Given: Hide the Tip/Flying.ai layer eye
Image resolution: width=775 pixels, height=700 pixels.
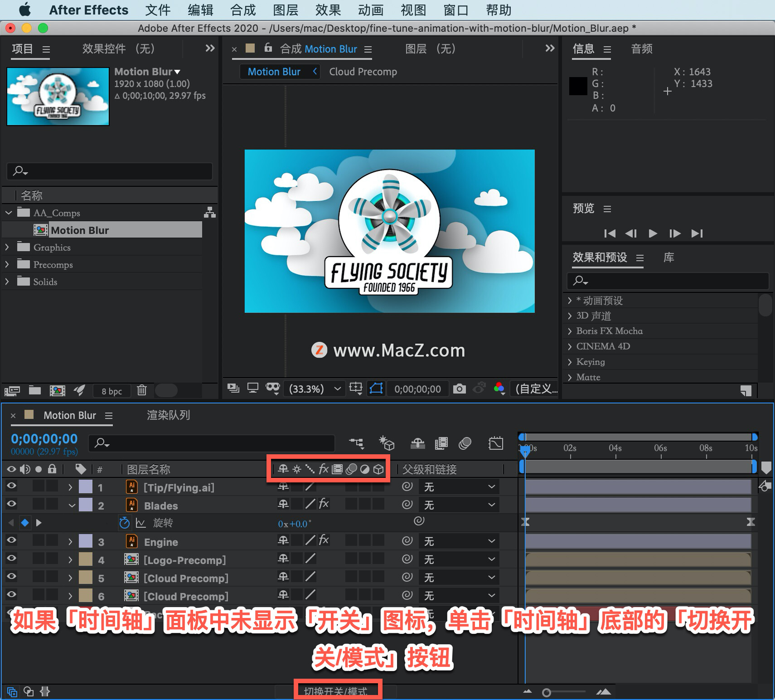Looking at the screenshot, I should tap(12, 486).
